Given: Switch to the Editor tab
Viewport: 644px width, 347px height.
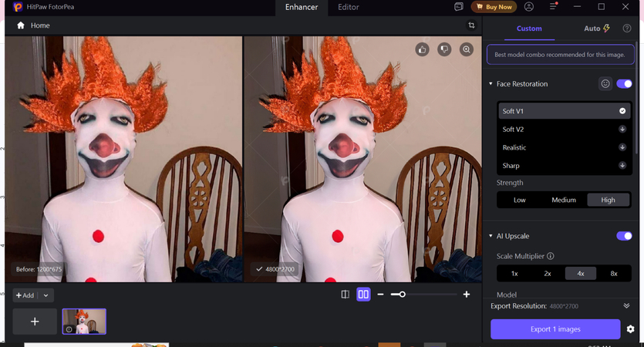Looking at the screenshot, I should pyautogui.click(x=349, y=7).
